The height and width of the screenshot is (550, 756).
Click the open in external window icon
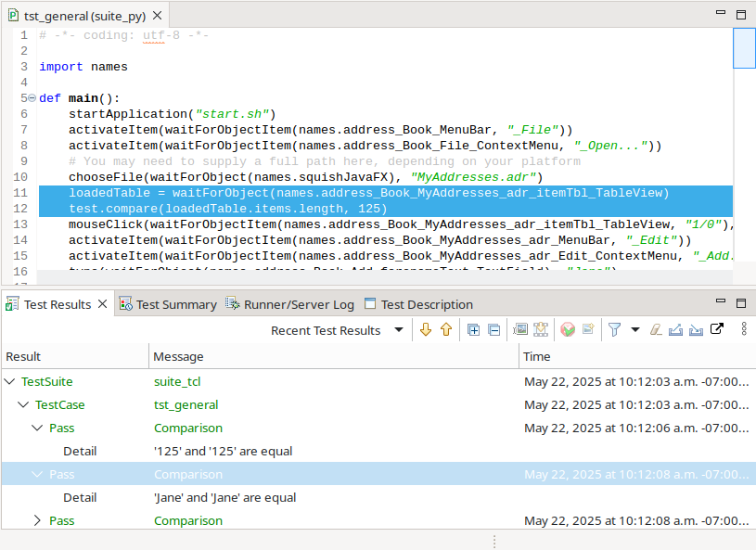click(717, 329)
